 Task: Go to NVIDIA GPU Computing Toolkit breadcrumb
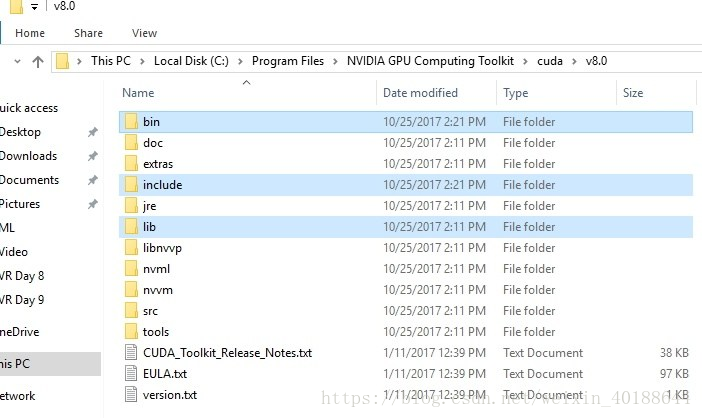pos(430,61)
